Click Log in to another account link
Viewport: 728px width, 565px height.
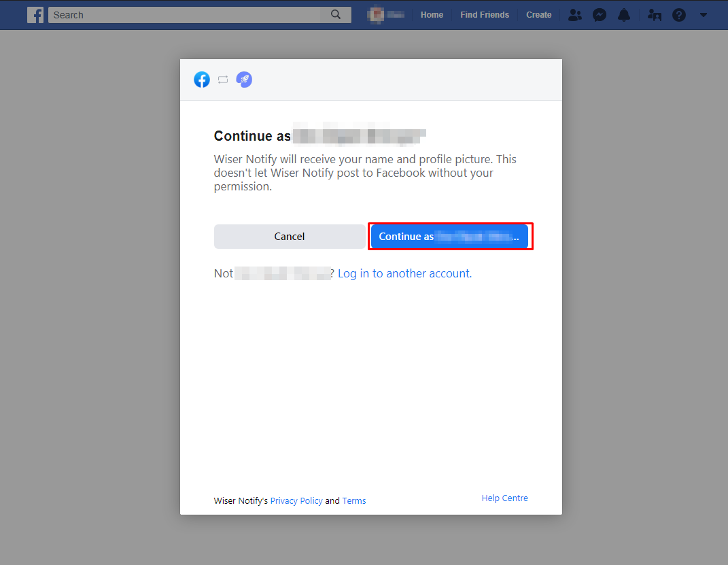tap(404, 273)
